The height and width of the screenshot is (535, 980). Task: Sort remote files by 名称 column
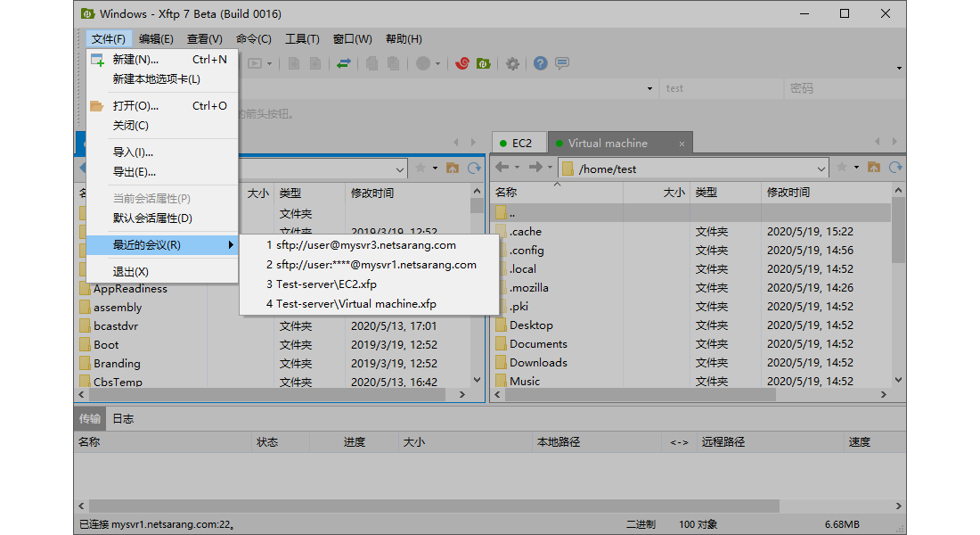click(x=557, y=192)
